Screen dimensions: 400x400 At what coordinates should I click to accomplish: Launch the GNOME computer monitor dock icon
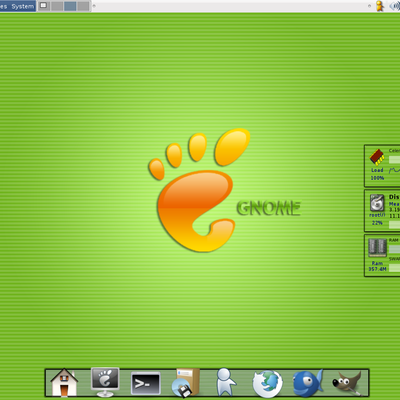(105, 382)
